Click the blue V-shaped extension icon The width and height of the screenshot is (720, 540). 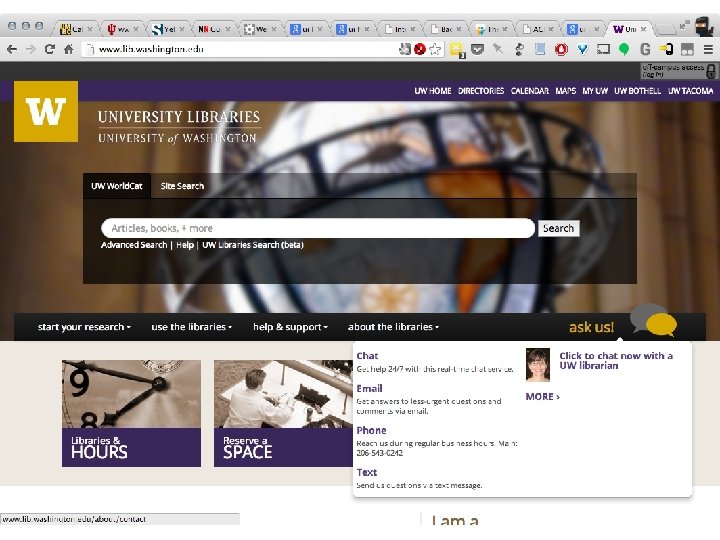[x=582, y=49]
